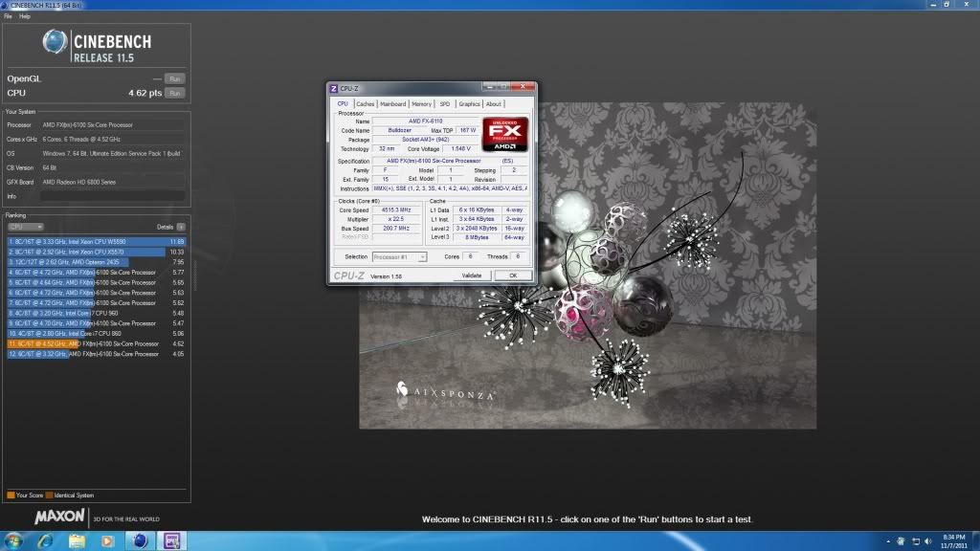Click the Details expand button in Ranking
The height and width of the screenshot is (551, 980).
(181, 227)
